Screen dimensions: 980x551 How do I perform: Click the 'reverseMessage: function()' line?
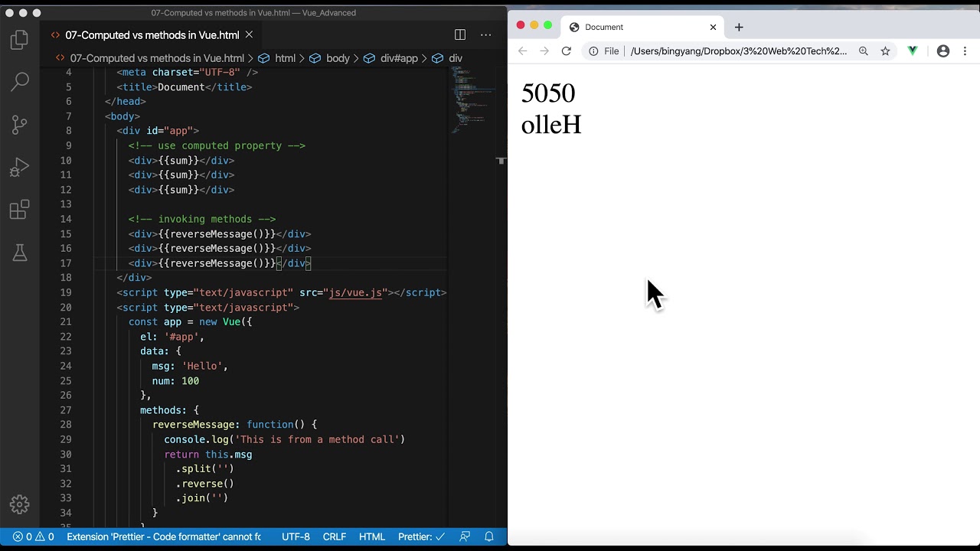click(234, 425)
